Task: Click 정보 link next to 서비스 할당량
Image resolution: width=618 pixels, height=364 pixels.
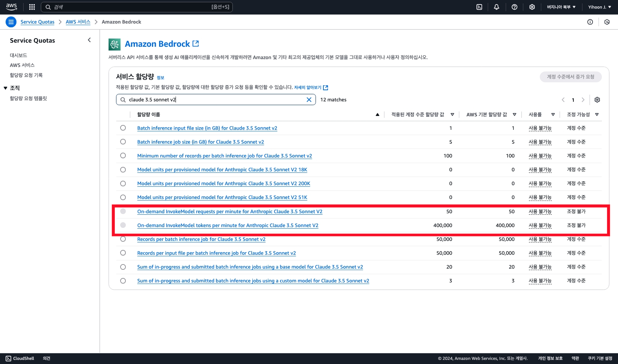Action: click(160, 78)
